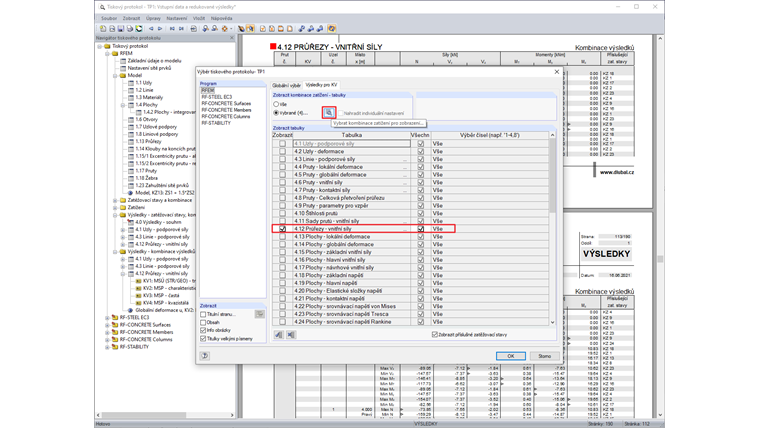Expand 'Zatížení' tree node
This screenshot has width=760, height=428.
[x=115, y=207]
